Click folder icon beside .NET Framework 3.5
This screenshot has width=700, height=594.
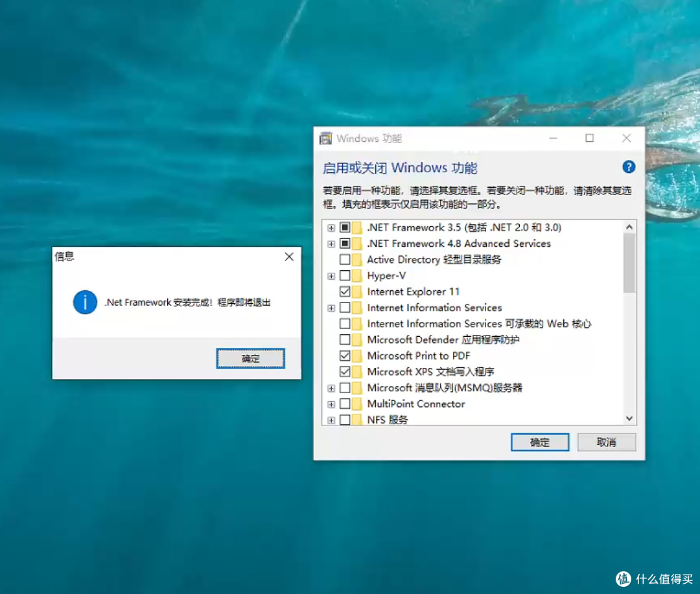tap(356, 227)
